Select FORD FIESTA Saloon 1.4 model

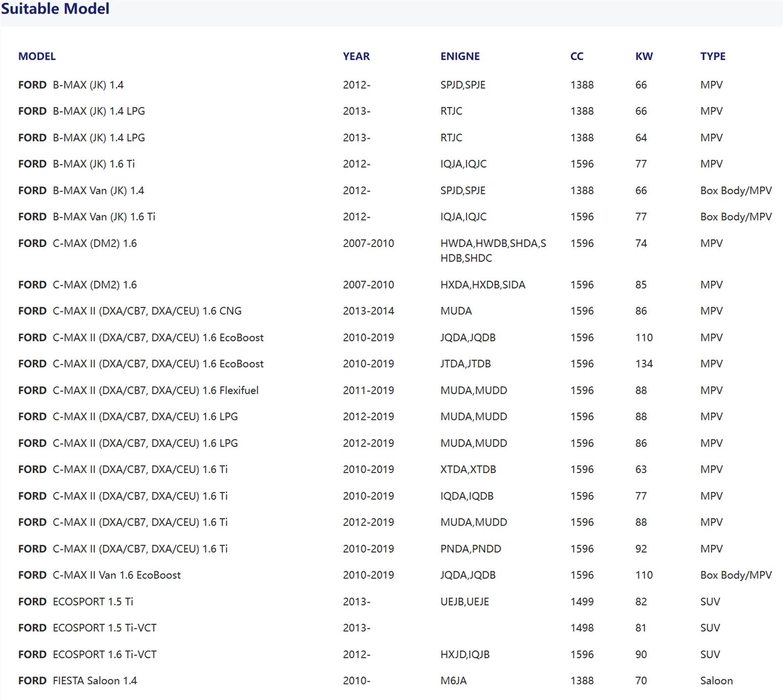point(78,680)
